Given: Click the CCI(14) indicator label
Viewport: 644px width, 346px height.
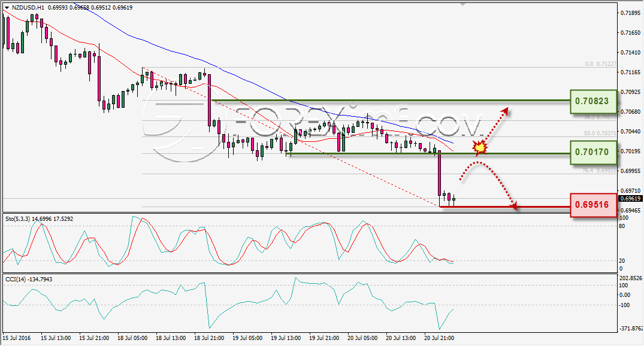Looking at the screenshot, I should click(x=16, y=280).
